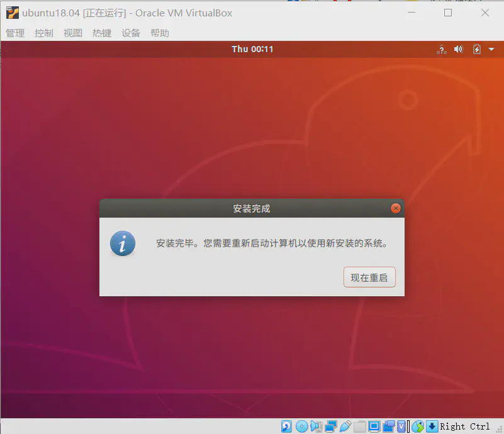
Task: Click the USB devices status icon
Action: point(345,426)
